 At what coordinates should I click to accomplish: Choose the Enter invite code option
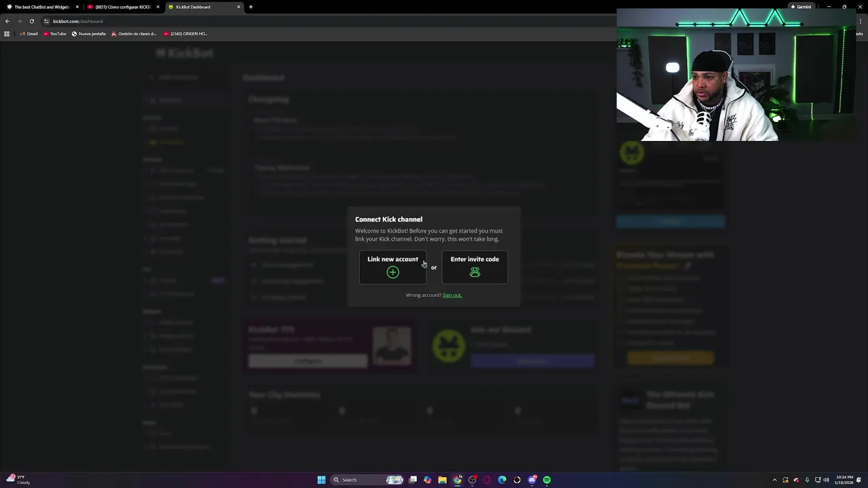(475, 267)
